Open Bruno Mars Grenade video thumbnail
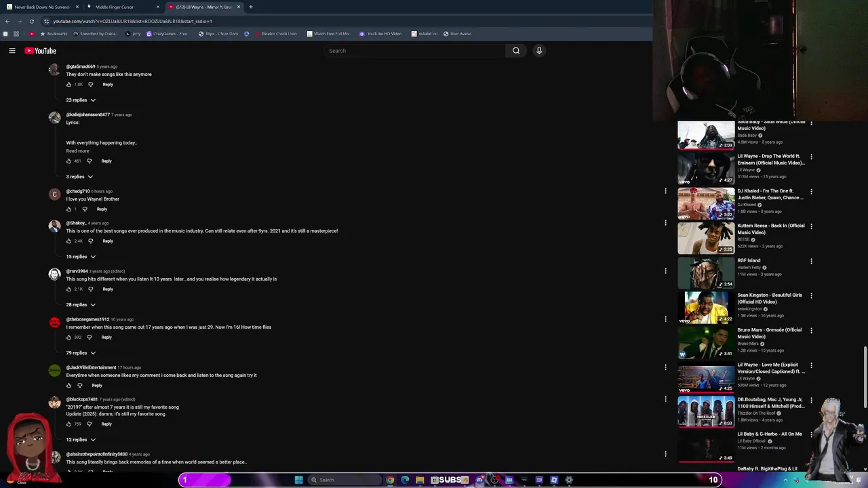 coord(706,343)
